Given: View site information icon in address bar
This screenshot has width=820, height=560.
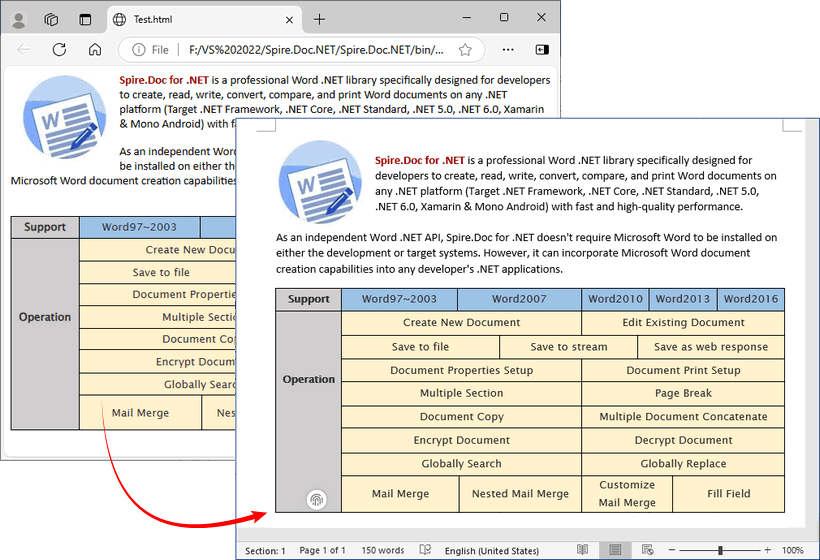Looking at the screenshot, I should coord(139,50).
